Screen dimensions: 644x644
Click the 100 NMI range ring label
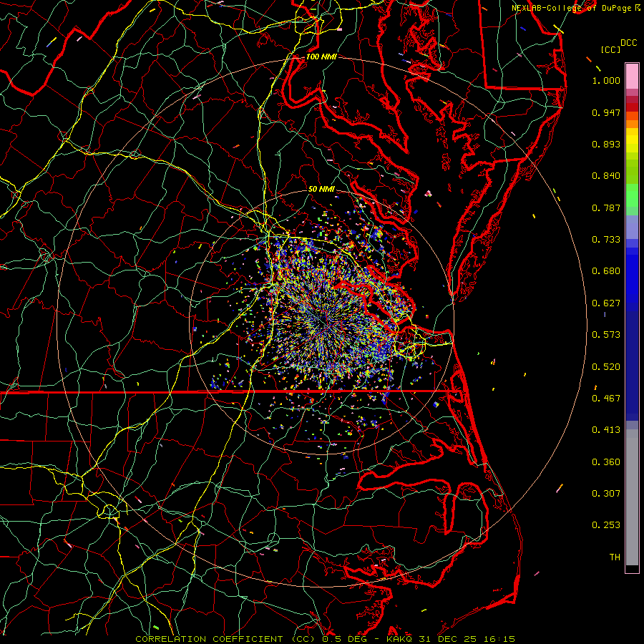[x=321, y=57]
